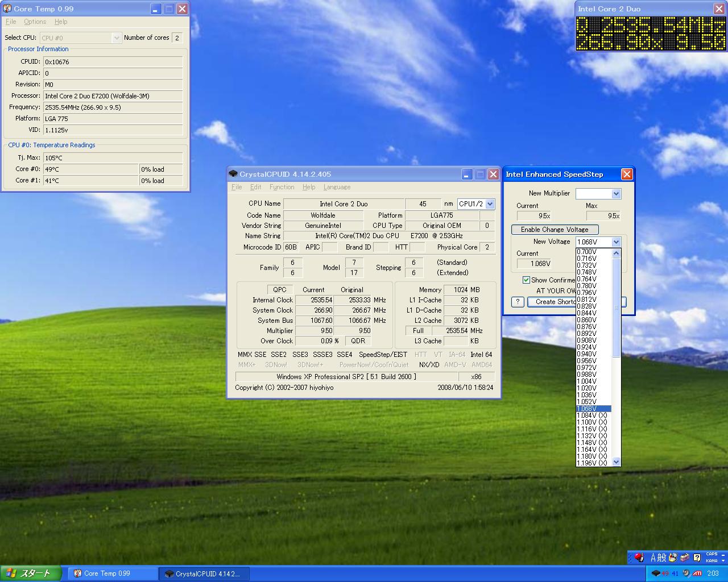Image resolution: width=728 pixels, height=582 pixels.
Task: Click the Core #0 49°C temperature reading
Action: pos(91,169)
